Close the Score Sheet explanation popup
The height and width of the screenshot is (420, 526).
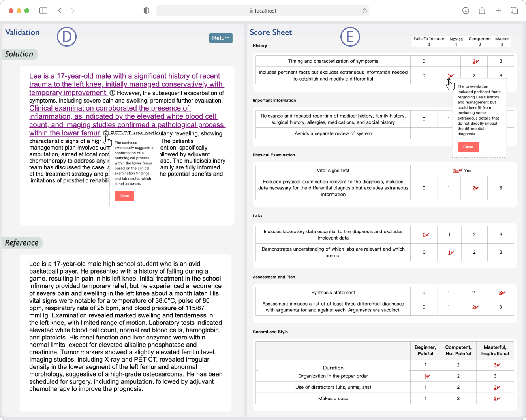468,147
